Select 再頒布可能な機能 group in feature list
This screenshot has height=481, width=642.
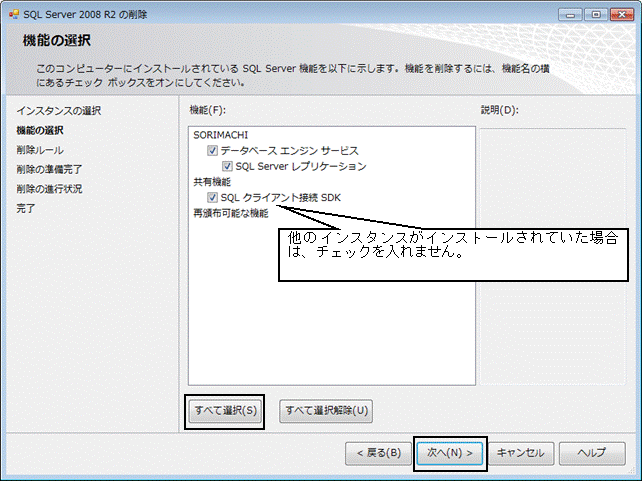point(231,213)
